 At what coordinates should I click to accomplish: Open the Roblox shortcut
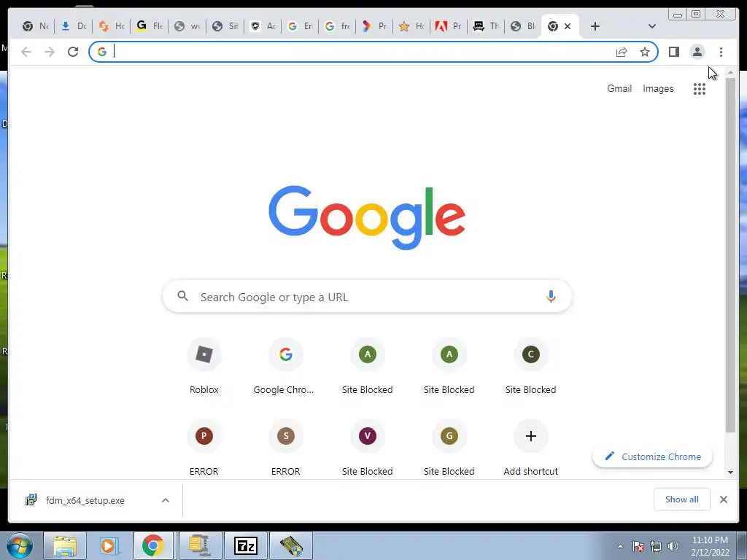[x=204, y=367]
